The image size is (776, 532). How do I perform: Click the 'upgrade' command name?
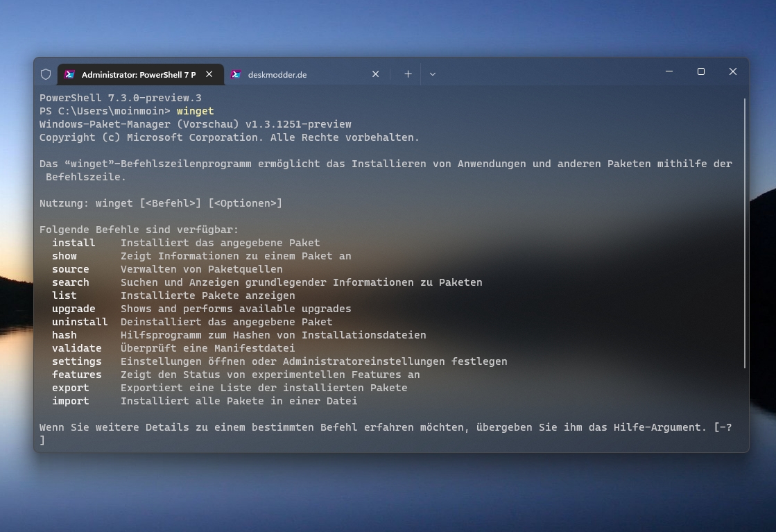[74, 309]
